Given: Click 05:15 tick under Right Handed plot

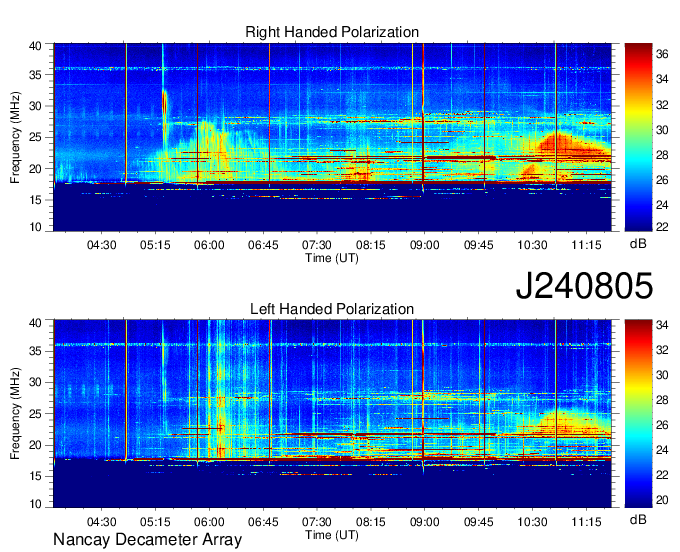Looking at the screenshot, I should click(155, 245).
